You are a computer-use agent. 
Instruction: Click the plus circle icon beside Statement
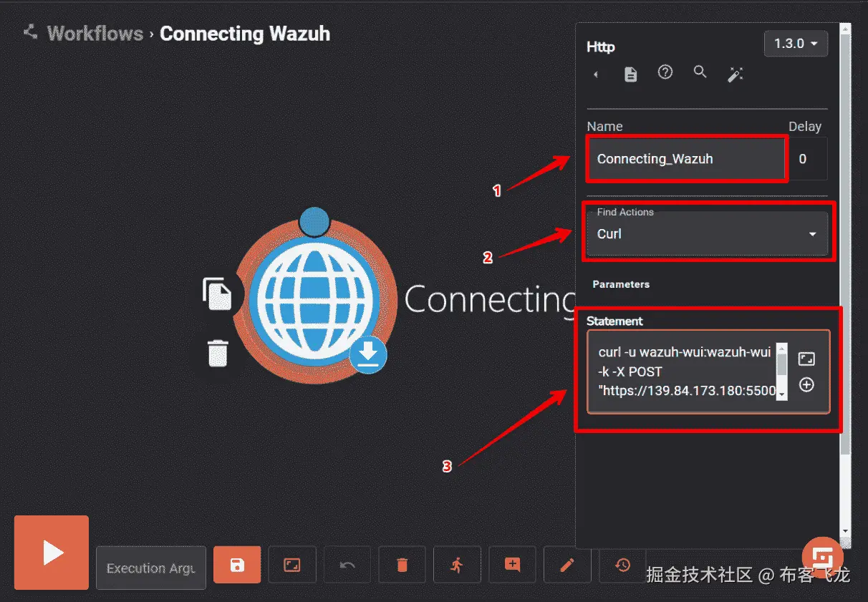[x=806, y=385]
